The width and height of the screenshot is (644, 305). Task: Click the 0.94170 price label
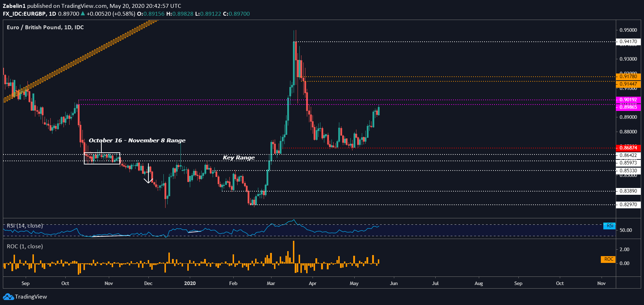628,42
